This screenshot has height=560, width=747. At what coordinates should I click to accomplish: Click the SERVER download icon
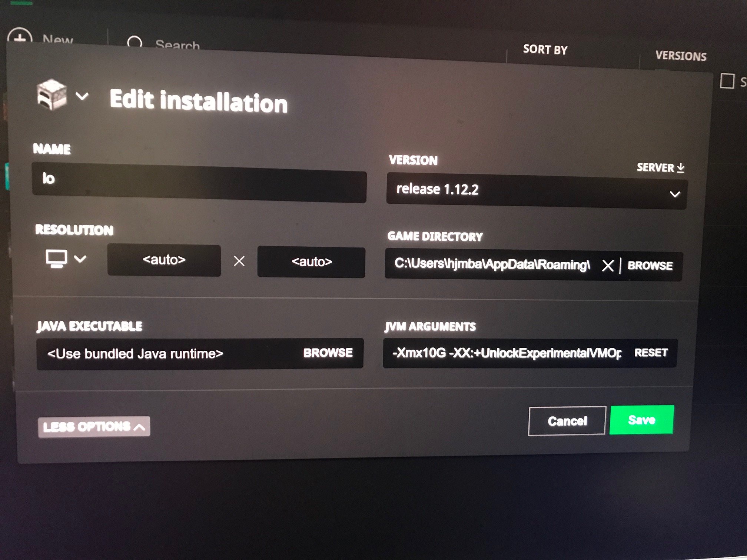coord(678,166)
